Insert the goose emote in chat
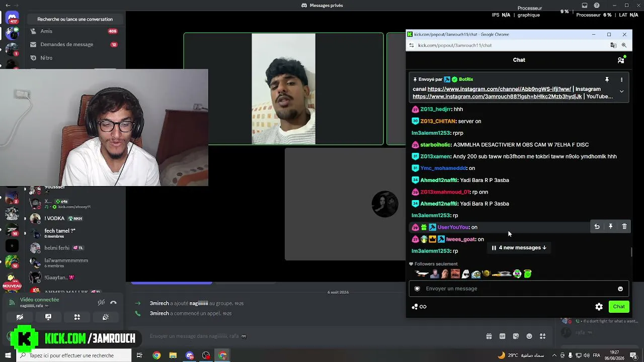The image size is (644, 362). [x=422, y=274]
